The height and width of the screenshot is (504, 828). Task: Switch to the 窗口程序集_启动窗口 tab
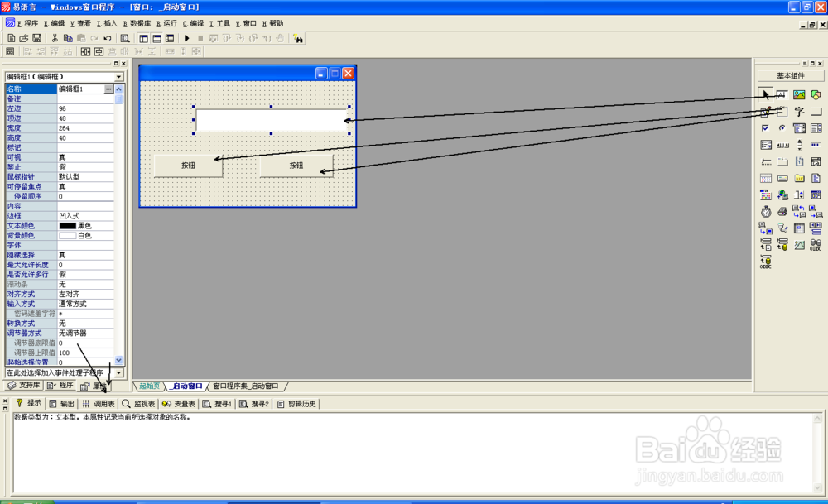pyautogui.click(x=246, y=386)
